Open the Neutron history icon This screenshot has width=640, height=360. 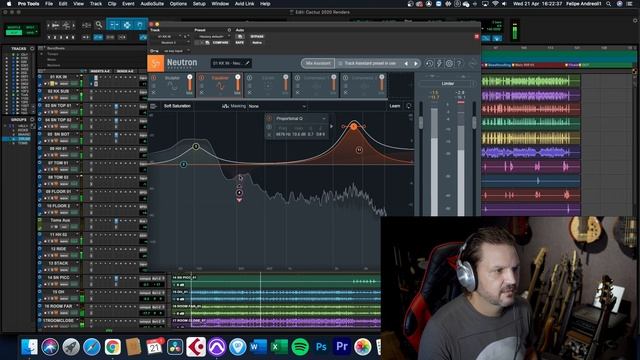pyautogui.click(x=429, y=63)
